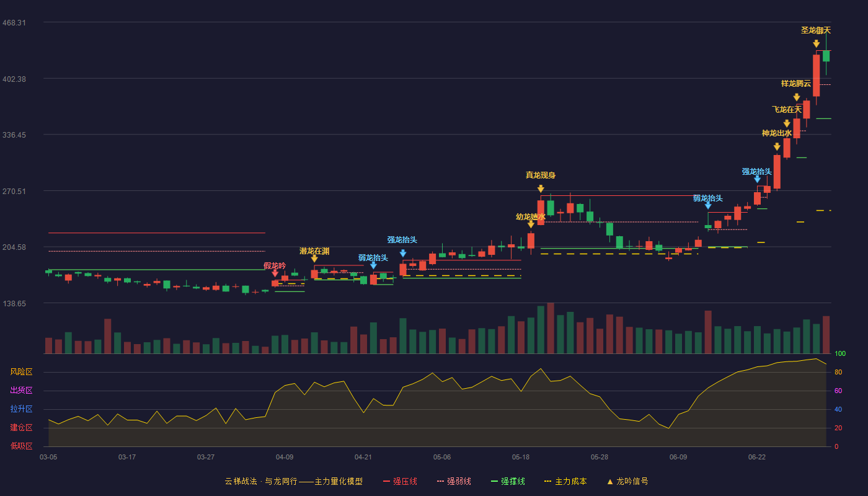
Task: Click the last green candlestick under 圣龙御天
Action: tap(826, 56)
